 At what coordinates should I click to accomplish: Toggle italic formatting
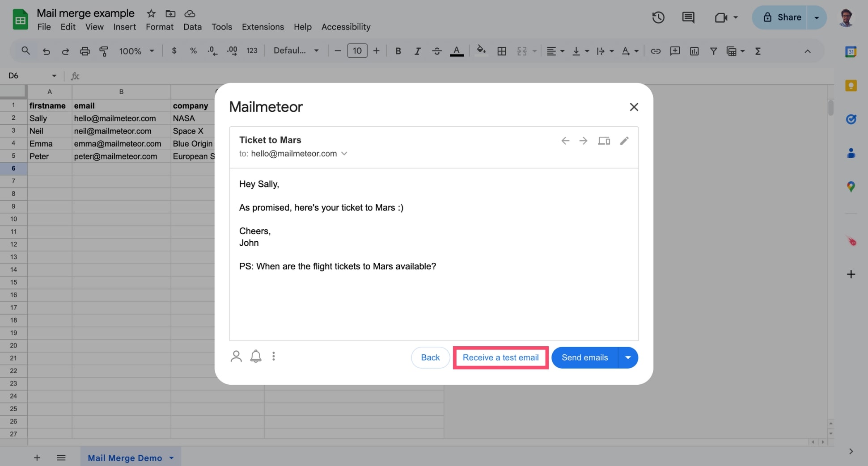tap(417, 51)
